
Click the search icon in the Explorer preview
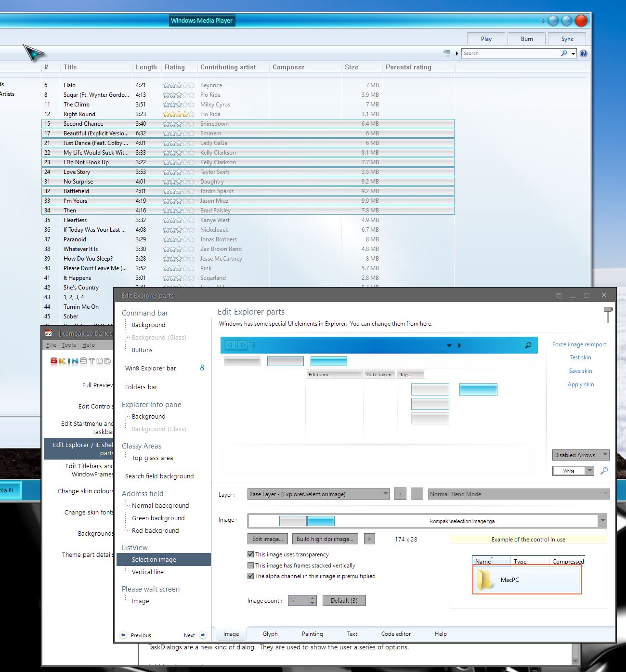528,345
